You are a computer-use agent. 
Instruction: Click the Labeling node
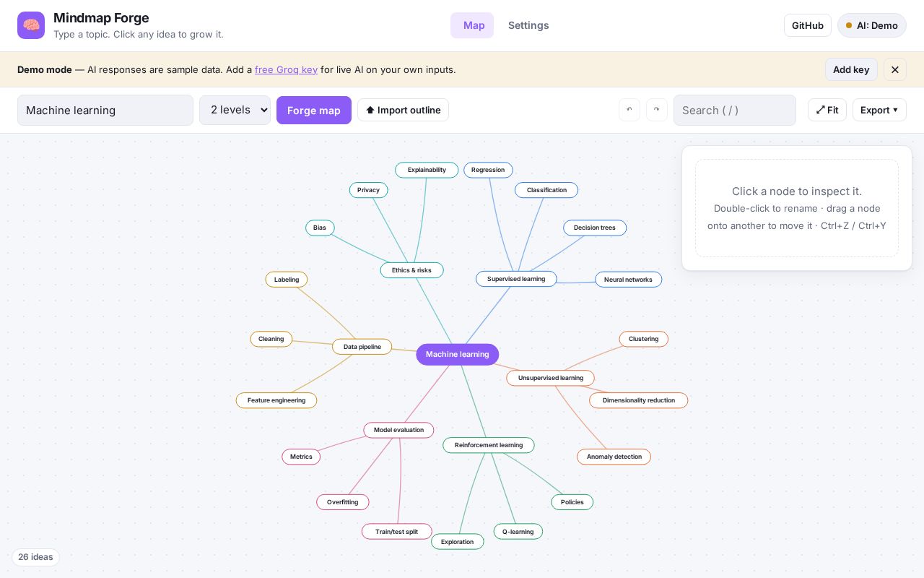pos(287,280)
